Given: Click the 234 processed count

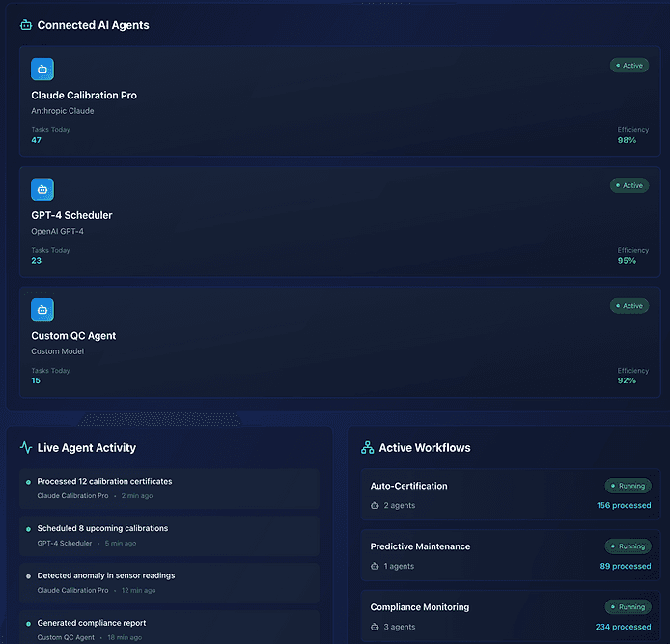Looking at the screenshot, I should [623, 627].
